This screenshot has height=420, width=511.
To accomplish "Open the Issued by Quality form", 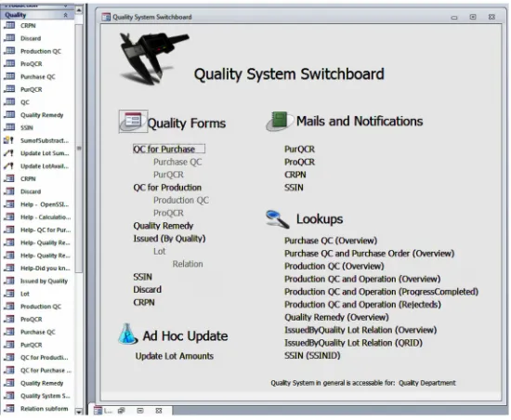I will click(x=44, y=281).
